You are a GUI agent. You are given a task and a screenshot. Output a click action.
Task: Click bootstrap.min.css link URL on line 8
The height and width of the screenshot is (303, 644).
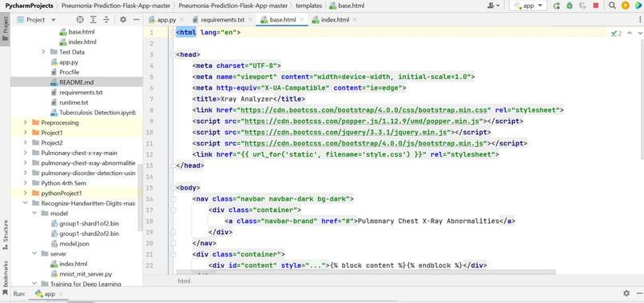[x=365, y=110]
